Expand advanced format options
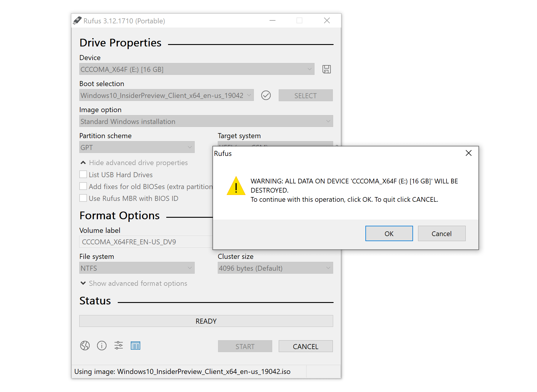 point(83,283)
